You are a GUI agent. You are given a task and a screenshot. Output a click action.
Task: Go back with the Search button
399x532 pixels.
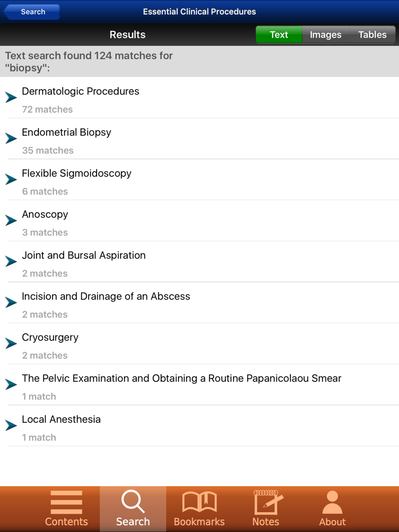[x=32, y=12]
